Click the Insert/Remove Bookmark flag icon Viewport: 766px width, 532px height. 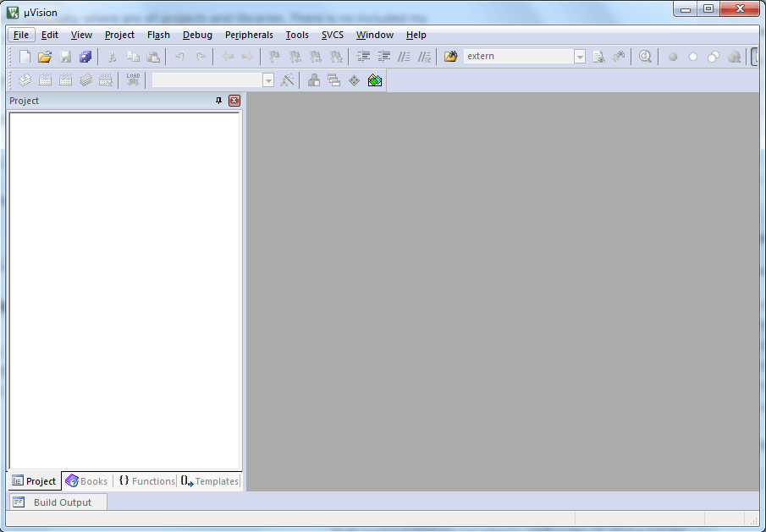[x=274, y=57]
